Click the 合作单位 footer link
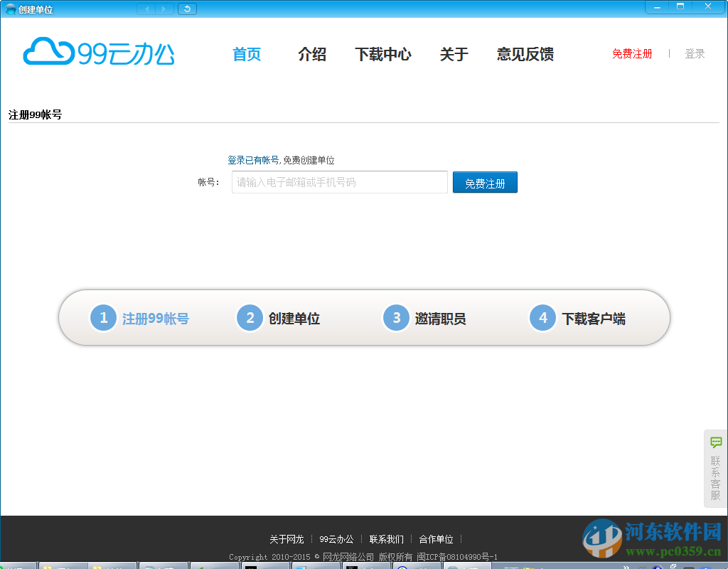Image resolution: width=728 pixels, height=569 pixels. (436, 539)
